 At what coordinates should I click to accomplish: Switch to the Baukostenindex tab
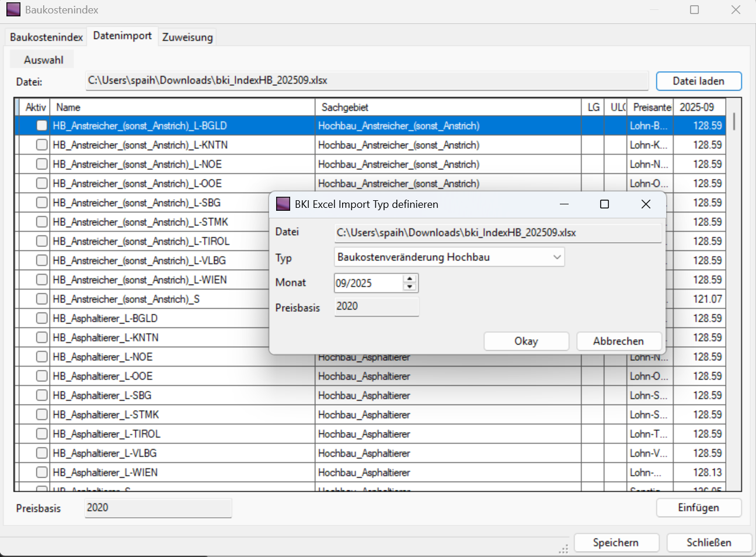pyautogui.click(x=46, y=37)
